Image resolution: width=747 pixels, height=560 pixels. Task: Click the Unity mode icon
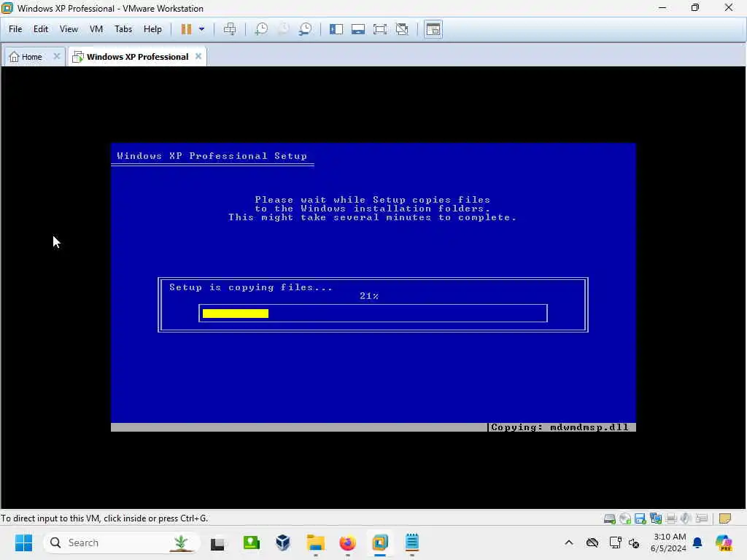(x=402, y=29)
